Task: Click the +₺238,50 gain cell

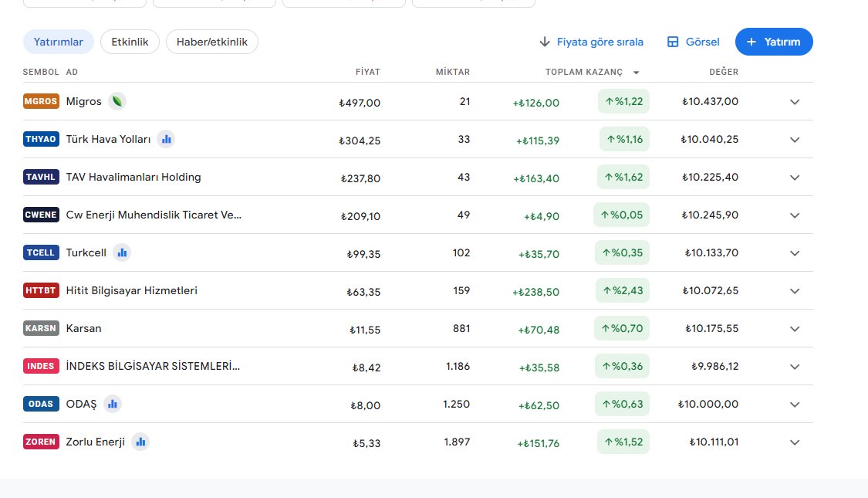Action: 536,292
